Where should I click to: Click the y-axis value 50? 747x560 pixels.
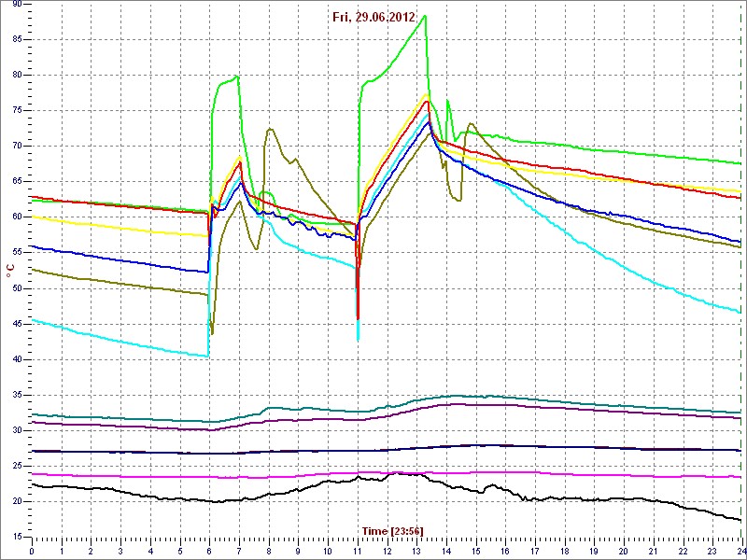[x=16, y=288]
